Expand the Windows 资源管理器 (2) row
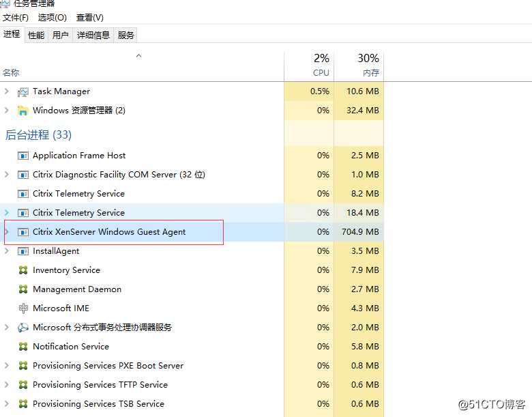This screenshot has width=532, height=417. coord(6,111)
